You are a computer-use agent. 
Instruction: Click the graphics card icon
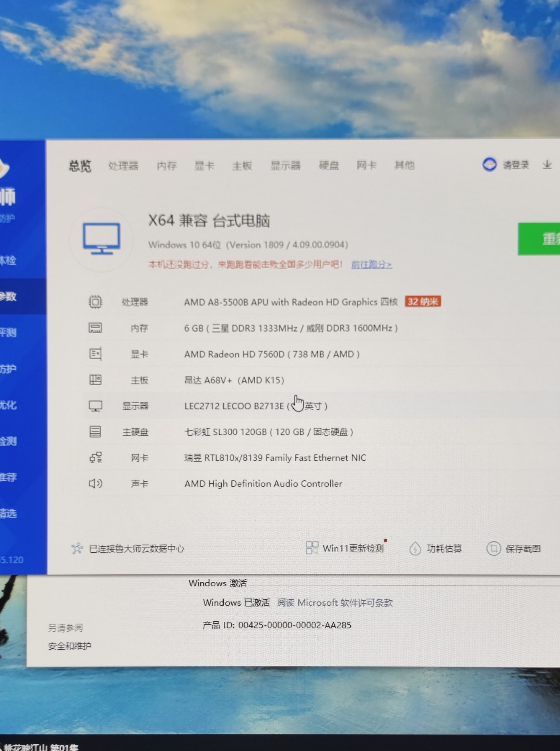[95, 354]
